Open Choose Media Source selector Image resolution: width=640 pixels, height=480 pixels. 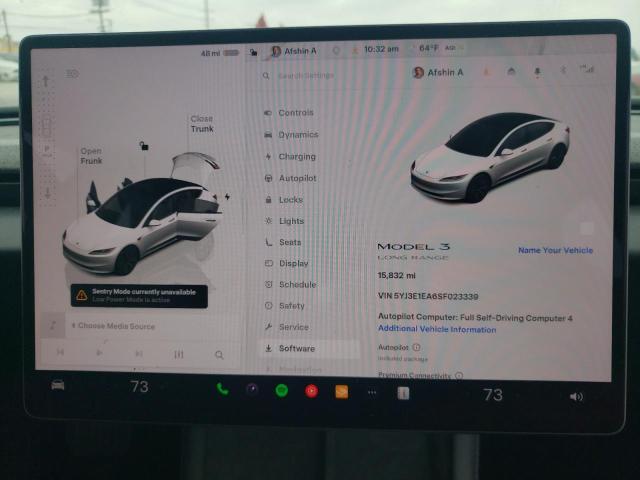tap(116, 326)
